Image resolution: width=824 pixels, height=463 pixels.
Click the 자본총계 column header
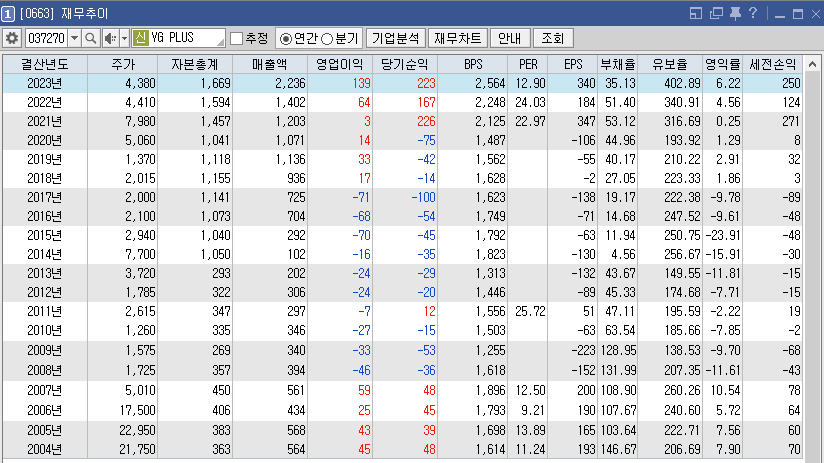pos(194,64)
